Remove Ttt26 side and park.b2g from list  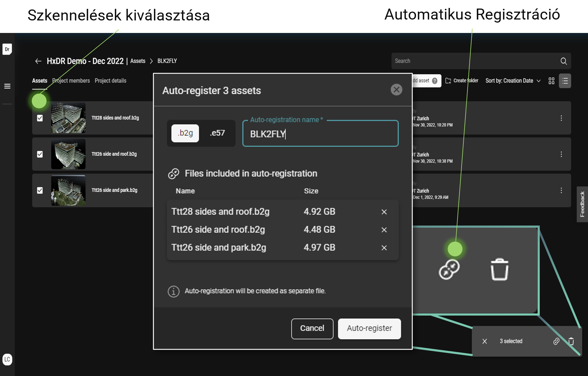[x=384, y=248]
